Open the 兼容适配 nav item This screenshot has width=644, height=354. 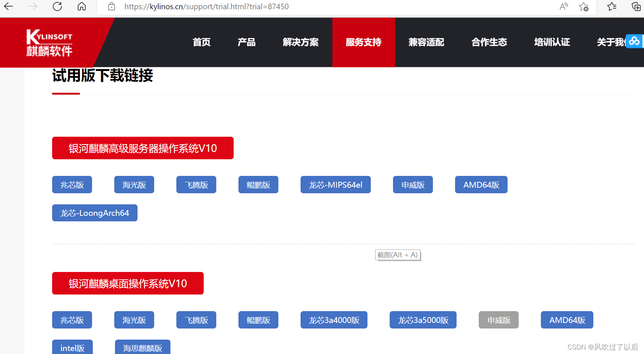coord(426,42)
